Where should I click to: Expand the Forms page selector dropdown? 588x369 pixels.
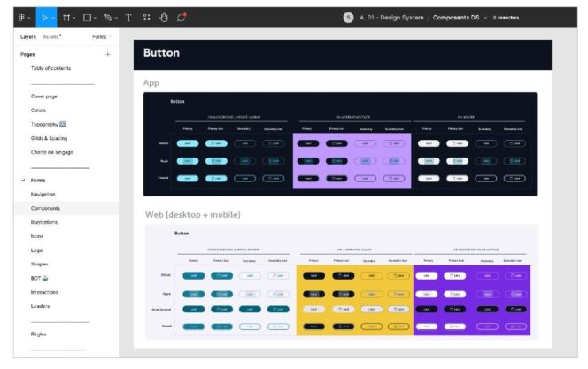(x=100, y=37)
